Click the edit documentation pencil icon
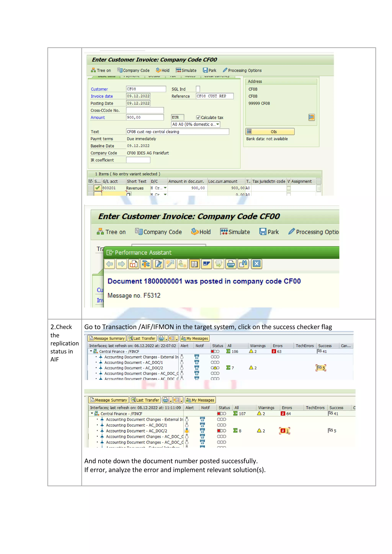This screenshot has width=392, height=554. pos(158,264)
